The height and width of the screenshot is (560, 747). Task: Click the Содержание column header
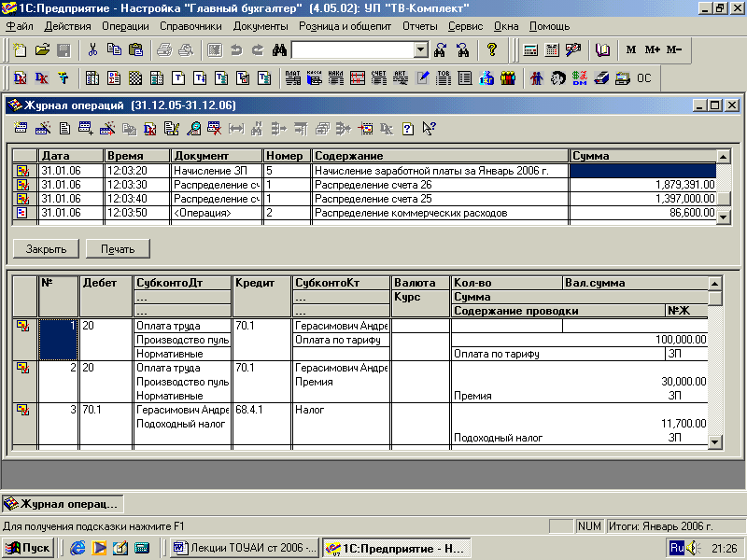tap(440, 156)
